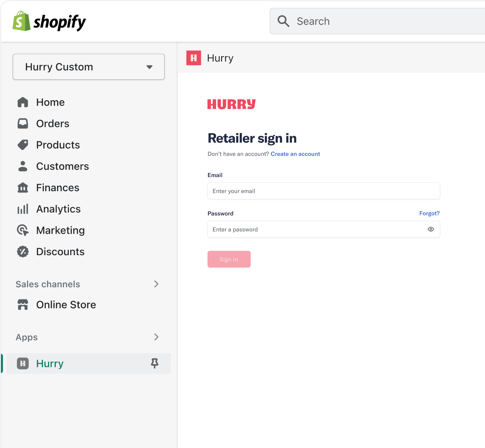This screenshot has height=448, width=485.
Task: Click the Online Store storefront icon
Action: coord(23,305)
